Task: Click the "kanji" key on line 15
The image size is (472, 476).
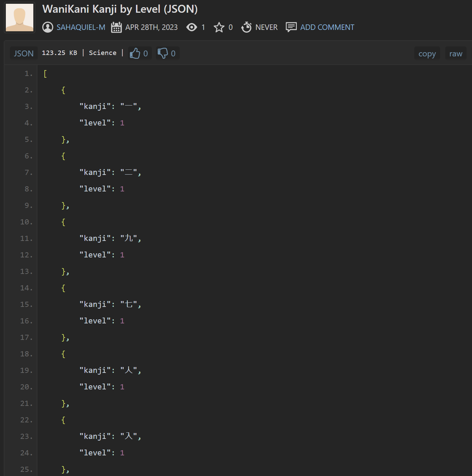Action: (95, 304)
